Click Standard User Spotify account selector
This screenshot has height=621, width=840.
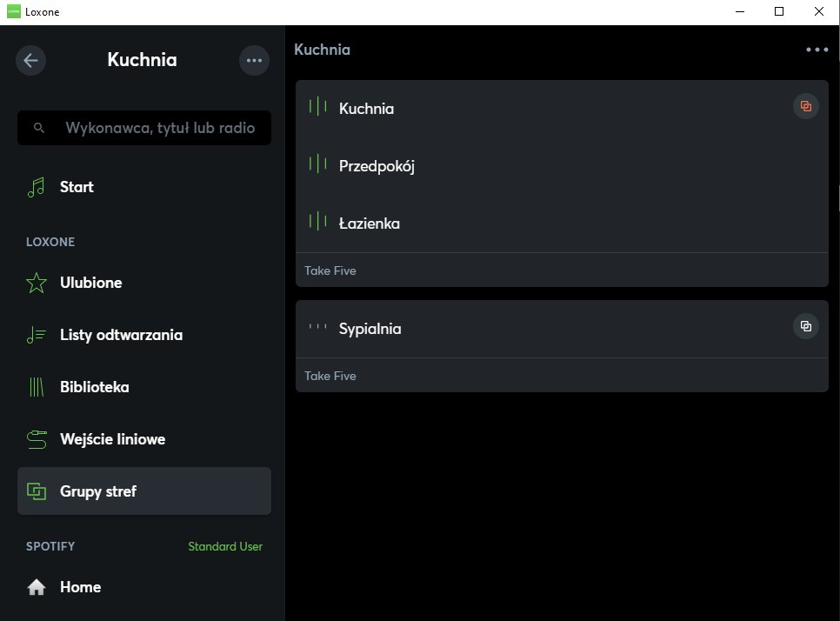click(x=225, y=546)
